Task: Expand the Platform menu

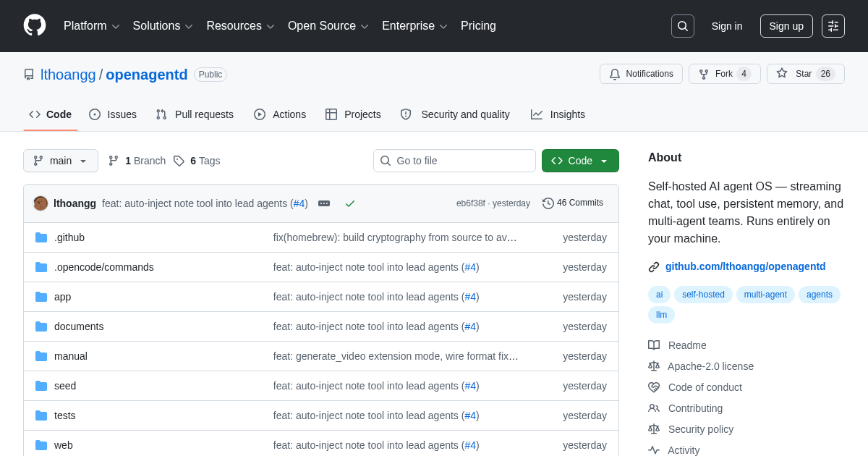Action: 92,26
